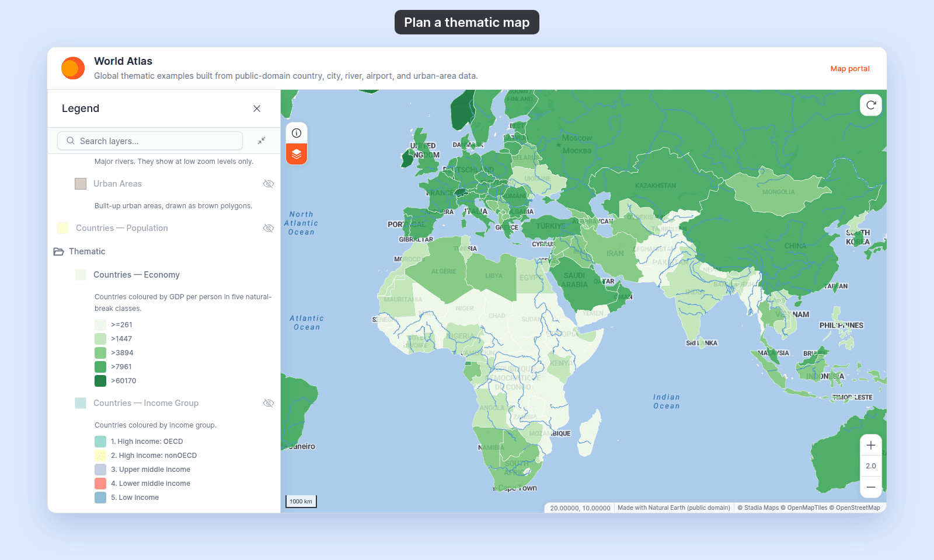Image resolution: width=934 pixels, height=560 pixels.
Task: Click the Lower middle income swatch
Action: (100, 484)
